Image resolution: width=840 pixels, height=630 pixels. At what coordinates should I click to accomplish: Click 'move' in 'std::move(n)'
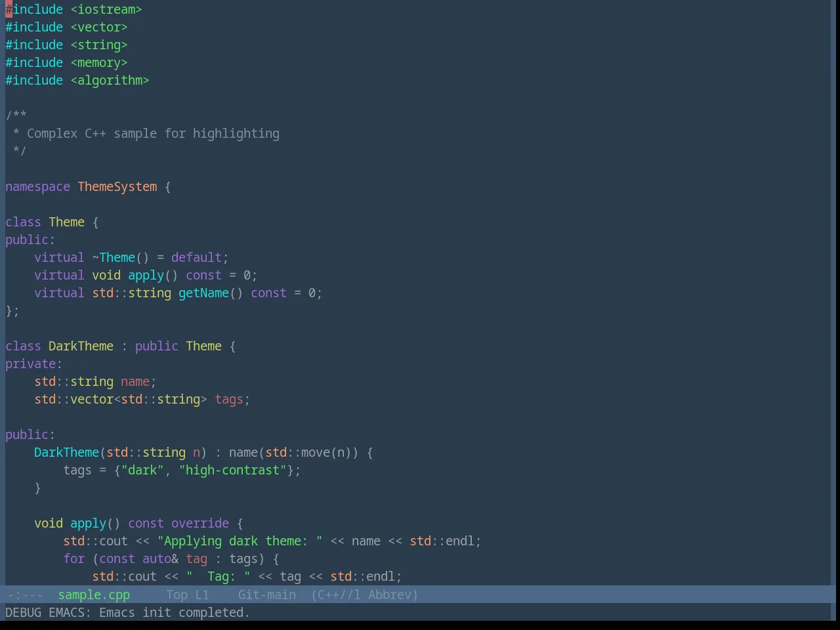pyautogui.click(x=316, y=453)
